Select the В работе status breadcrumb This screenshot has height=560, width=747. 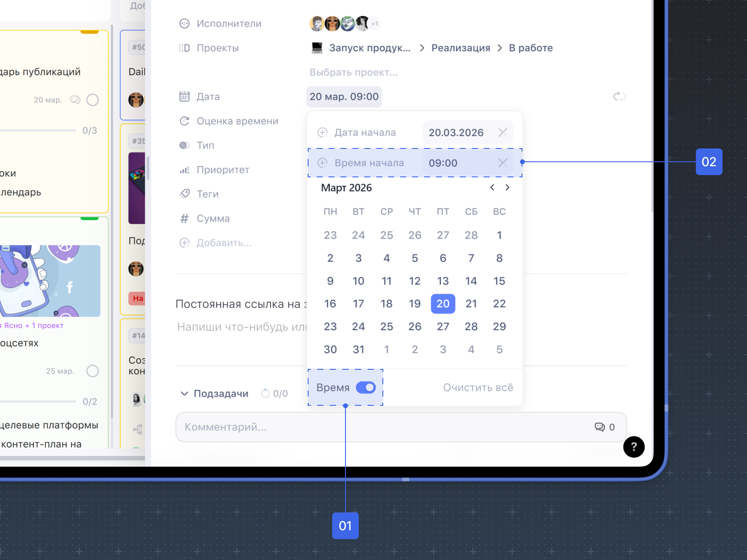(x=530, y=48)
